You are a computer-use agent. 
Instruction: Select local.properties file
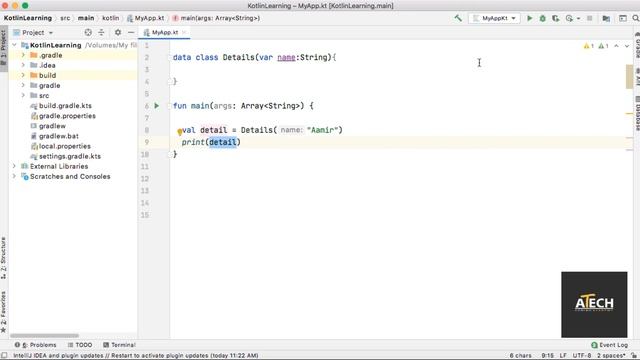coord(61,146)
